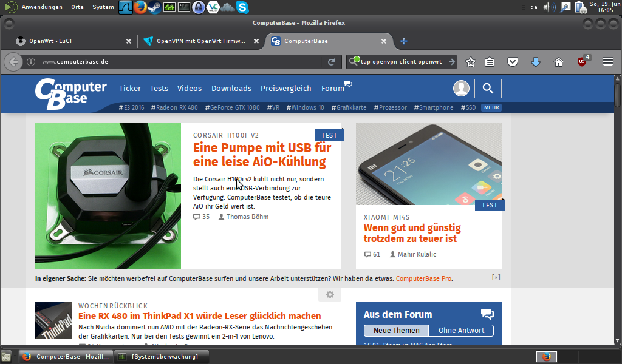Click the Corsair cooler article image
Viewport: 622px width, 364px height.
coord(108,196)
